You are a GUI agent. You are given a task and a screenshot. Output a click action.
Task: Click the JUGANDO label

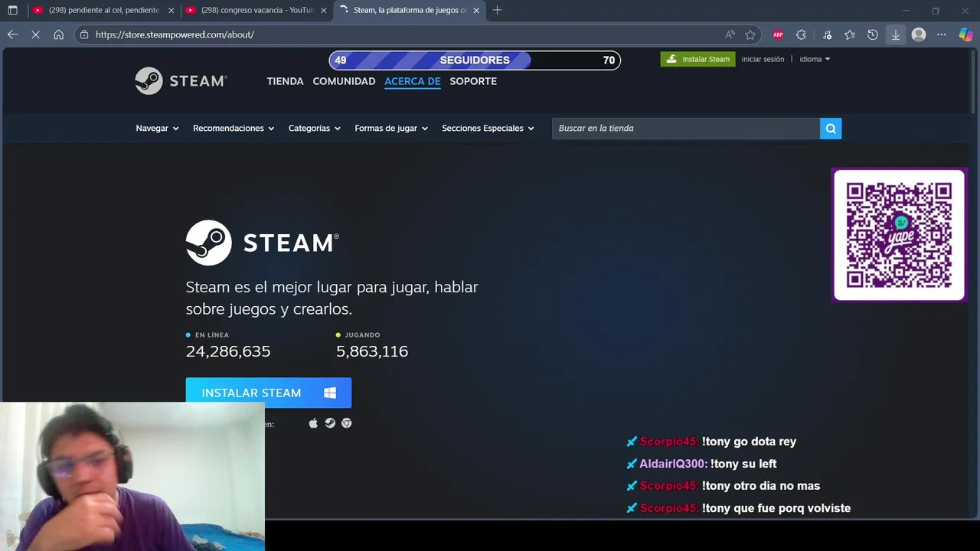click(363, 335)
